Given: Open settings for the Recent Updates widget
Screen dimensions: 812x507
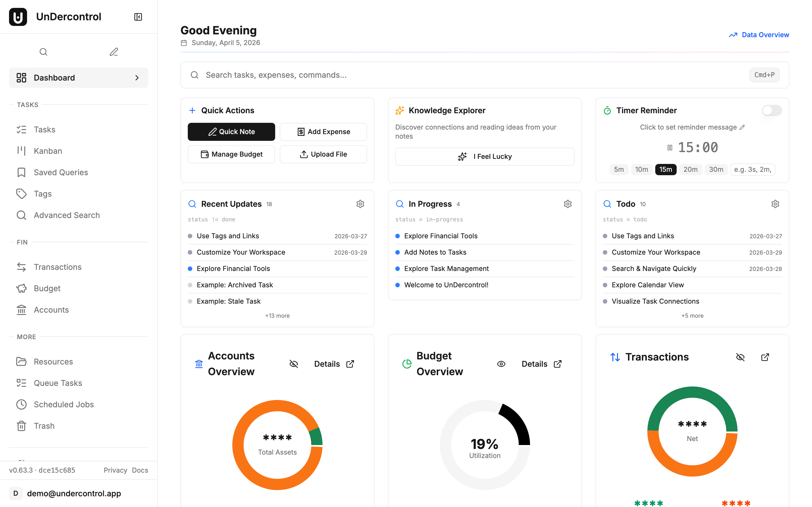Looking at the screenshot, I should (x=360, y=204).
